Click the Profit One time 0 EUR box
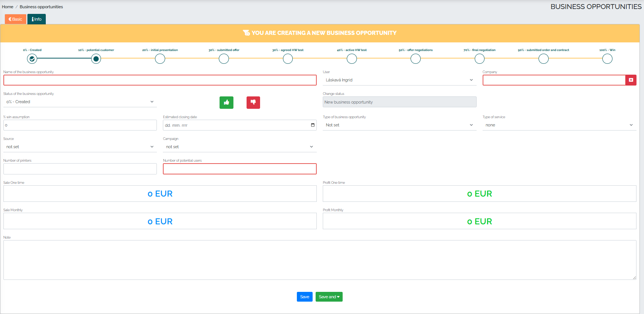Screen dimensions: 644x314 click(x=480, y=194)
